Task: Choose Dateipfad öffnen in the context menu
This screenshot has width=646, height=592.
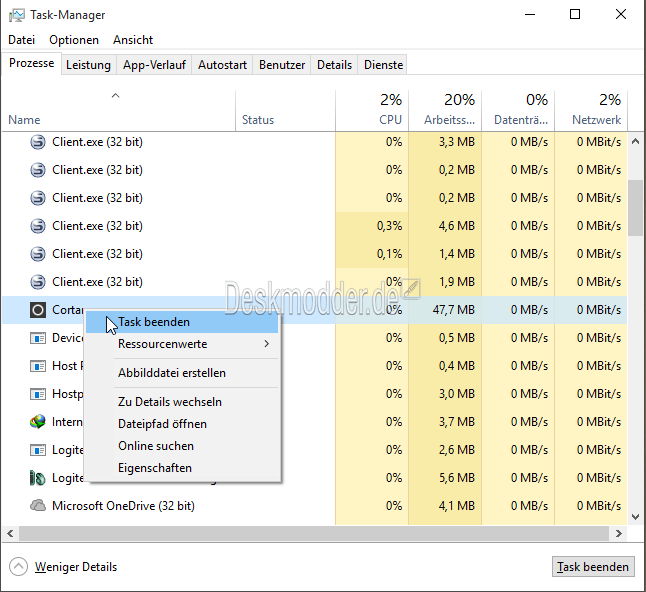Action: (x=182, y=424)
